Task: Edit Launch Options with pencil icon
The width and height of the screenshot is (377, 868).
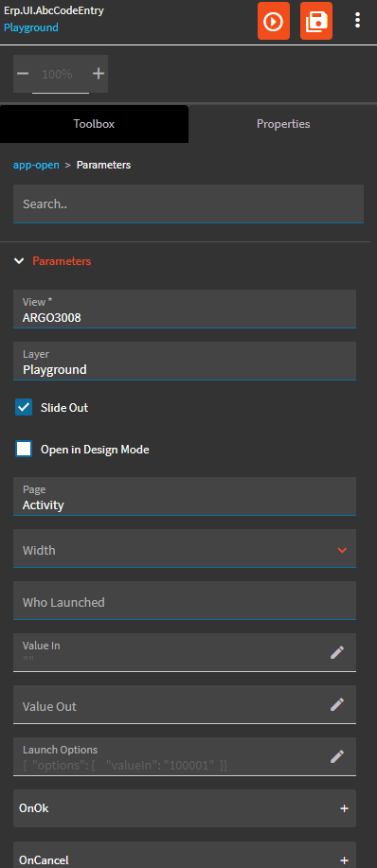Action: (x=337, y=756)
